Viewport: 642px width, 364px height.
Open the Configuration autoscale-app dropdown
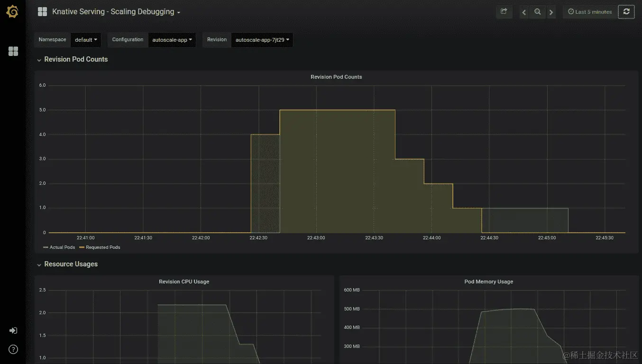(172, 40)
